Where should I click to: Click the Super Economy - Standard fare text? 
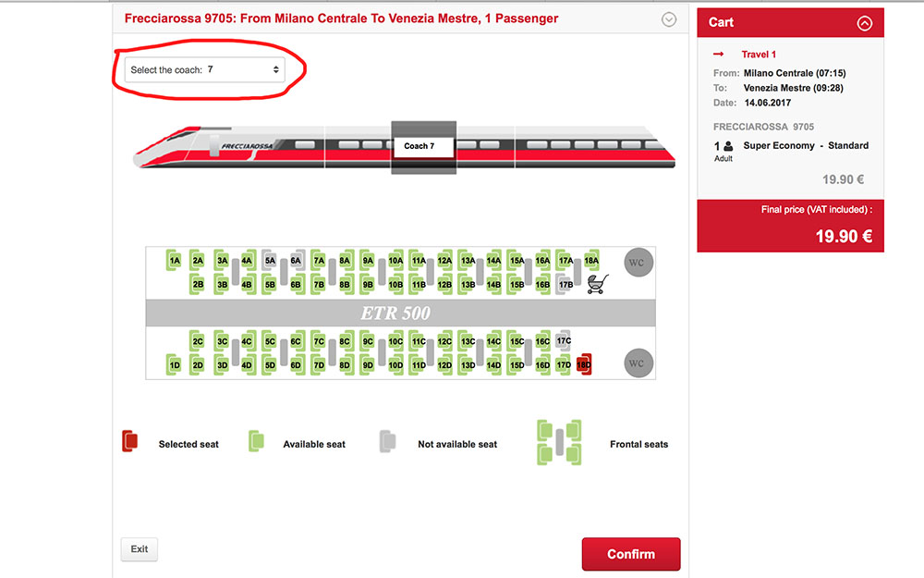pyautogui.click(x=806, y=146)
